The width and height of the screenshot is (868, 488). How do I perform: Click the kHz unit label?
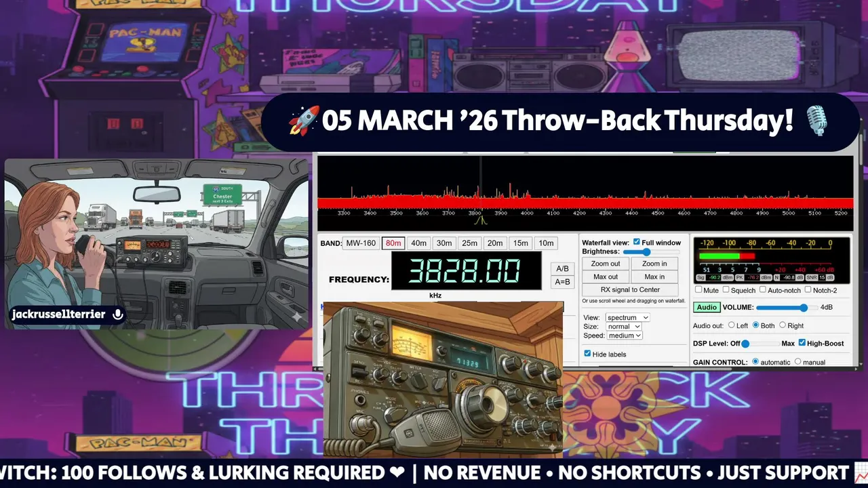tap(435, 296)
